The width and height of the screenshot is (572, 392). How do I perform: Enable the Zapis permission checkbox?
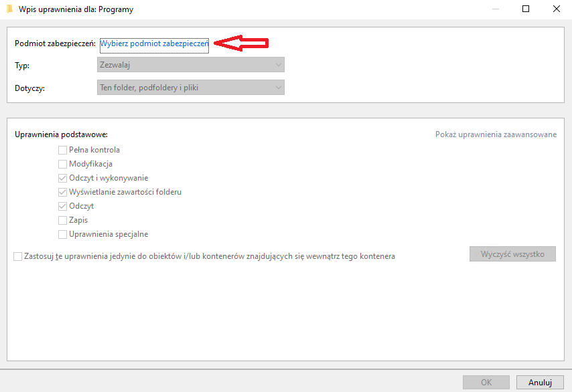(x=62, y=221)
